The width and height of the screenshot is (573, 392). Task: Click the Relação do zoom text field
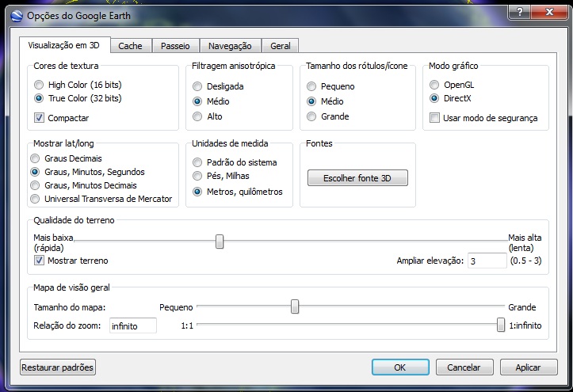pyautogui.click(x=133, y=325)
